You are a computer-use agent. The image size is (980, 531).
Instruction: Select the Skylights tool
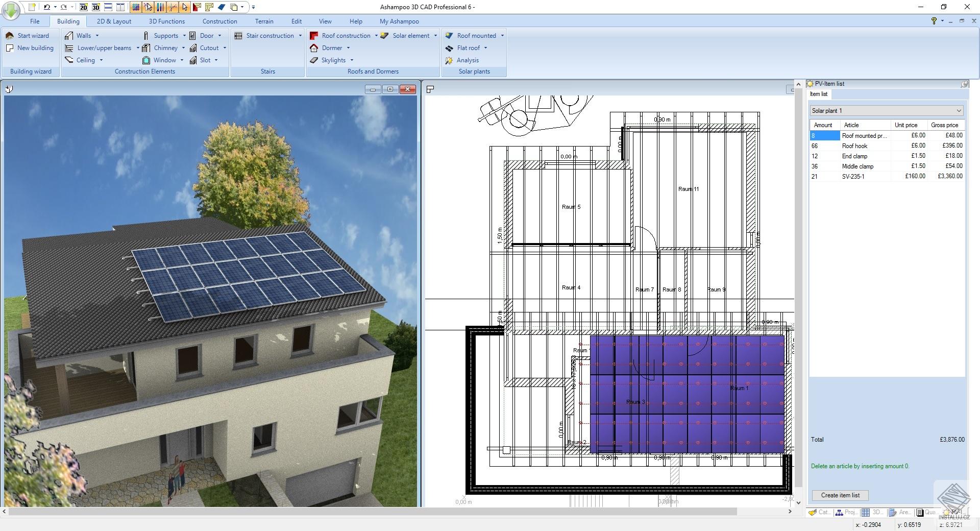pyautogui.click(x=333, y=60)
